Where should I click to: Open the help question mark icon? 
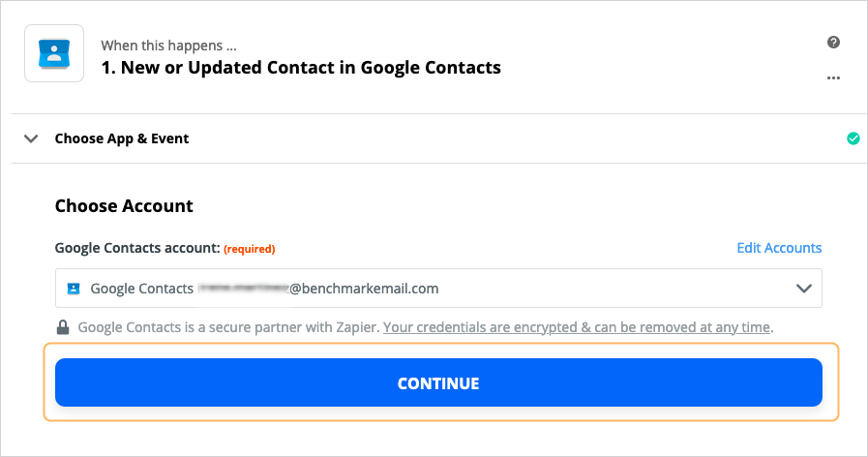coord(833,42)
